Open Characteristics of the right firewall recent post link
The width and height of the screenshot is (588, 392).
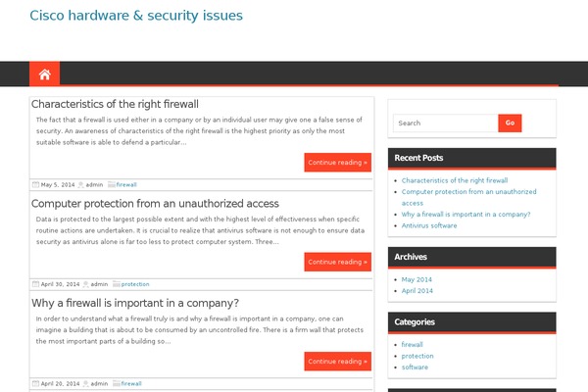click(x=455, y=180)
